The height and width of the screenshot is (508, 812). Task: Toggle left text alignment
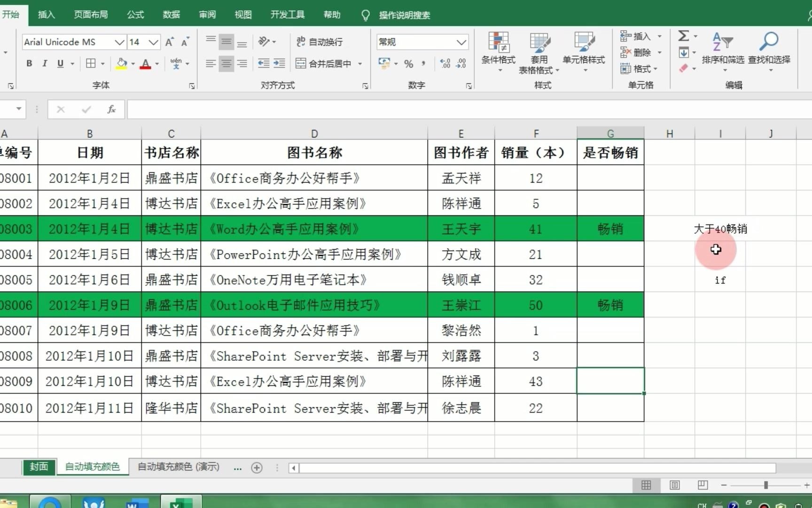(211, 63)
